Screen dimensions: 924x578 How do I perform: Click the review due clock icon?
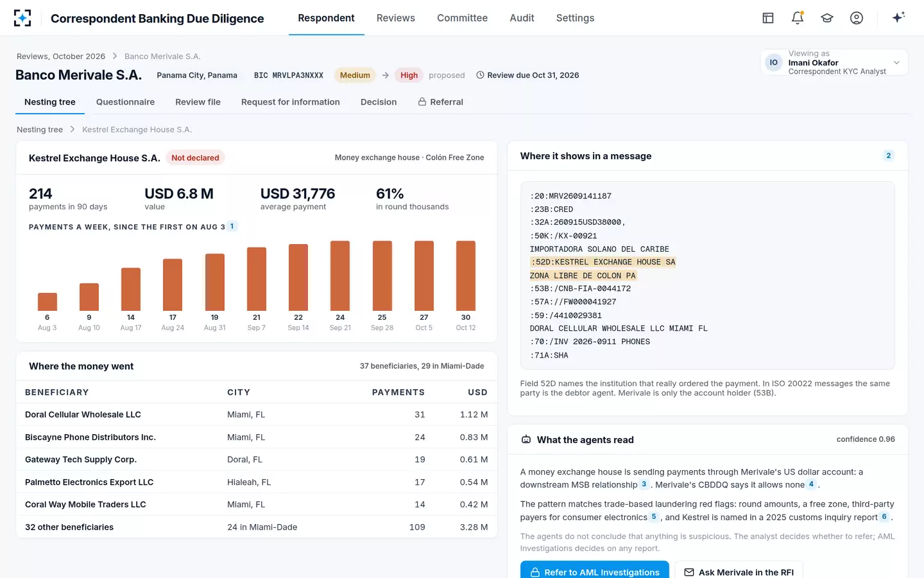(x=480, y=75)
